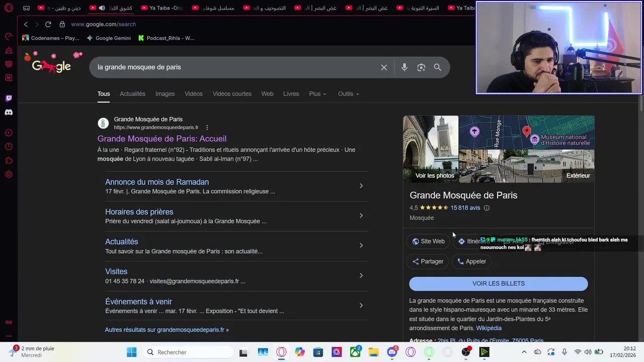Open Codenames bookmark in bookmarks bar
This screenshot has width=644, height=362.
[x=51, y=38]
